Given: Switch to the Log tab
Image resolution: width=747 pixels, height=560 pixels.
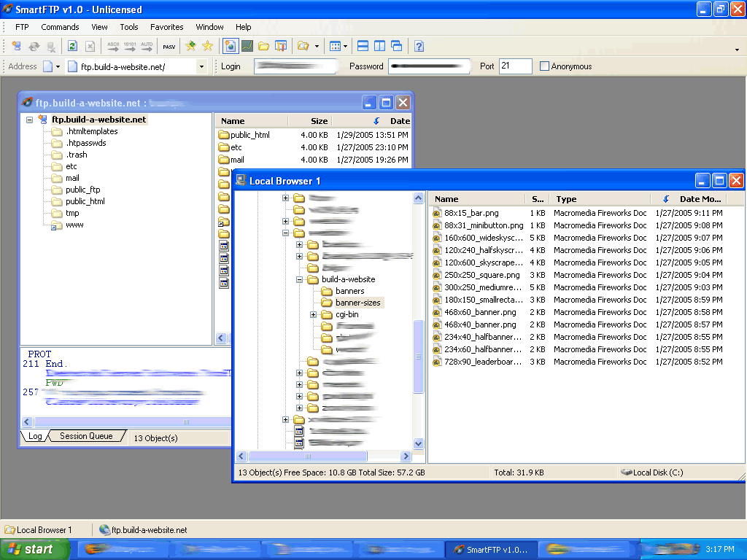Looking at the screenshot, I should tap(35, 436).
